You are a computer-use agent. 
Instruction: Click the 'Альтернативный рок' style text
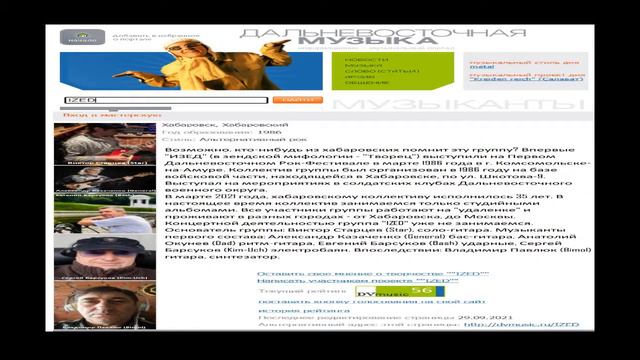point(253,140)
